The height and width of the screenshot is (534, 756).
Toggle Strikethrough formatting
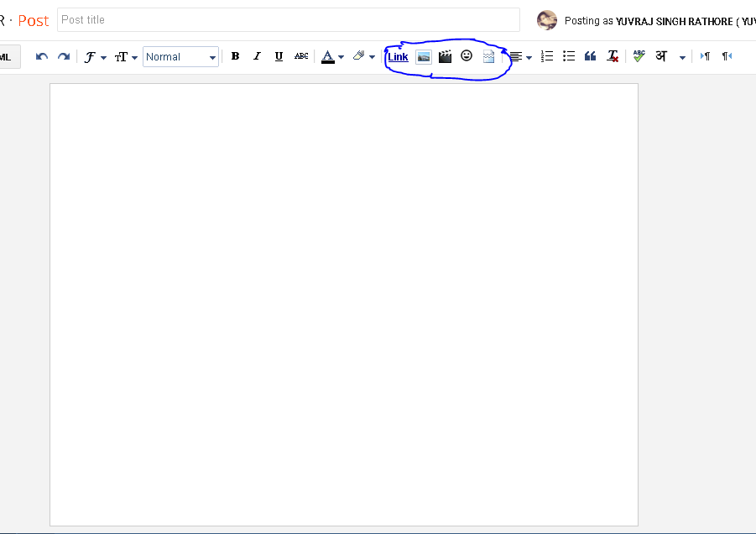coord(301,56)
